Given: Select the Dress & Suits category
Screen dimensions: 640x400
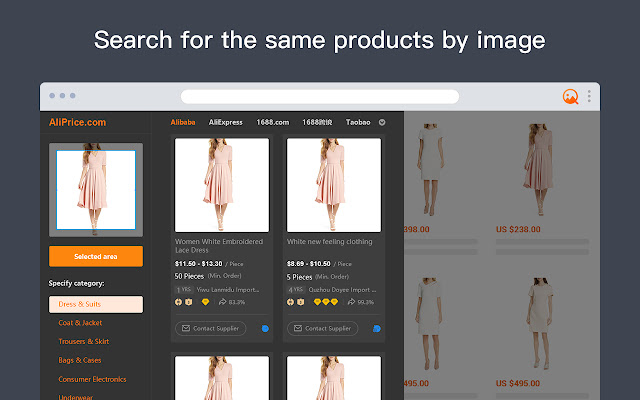Looking at the screenshot, I should coord(96,304).
